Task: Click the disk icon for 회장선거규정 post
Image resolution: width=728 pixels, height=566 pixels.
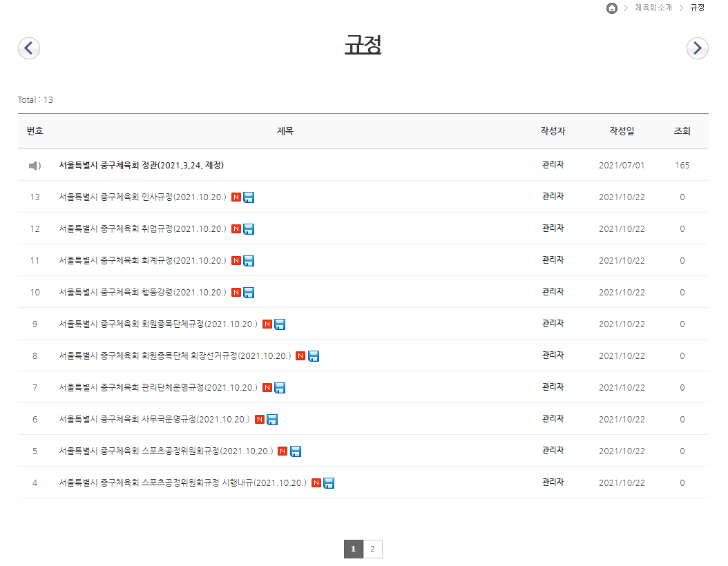Action: (x=314, y=356)
